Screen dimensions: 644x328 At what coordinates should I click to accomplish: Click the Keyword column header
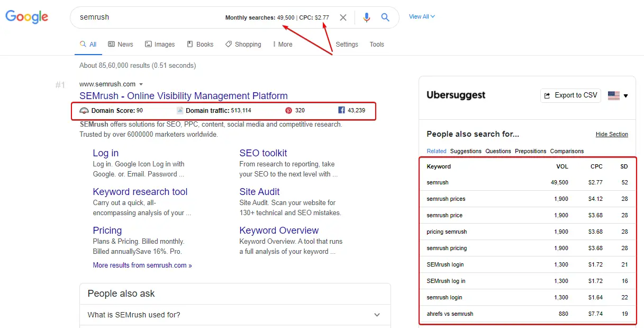(x=439, y=166)
